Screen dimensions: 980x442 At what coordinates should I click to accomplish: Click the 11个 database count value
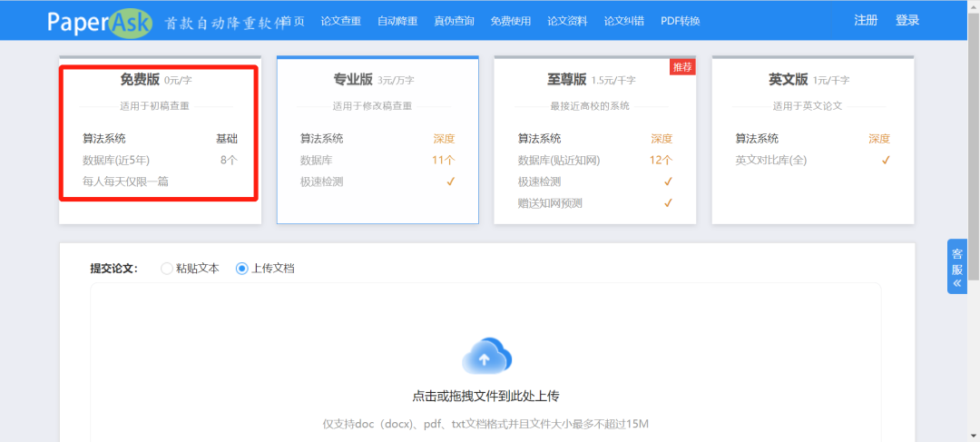[x=443, y=160]
